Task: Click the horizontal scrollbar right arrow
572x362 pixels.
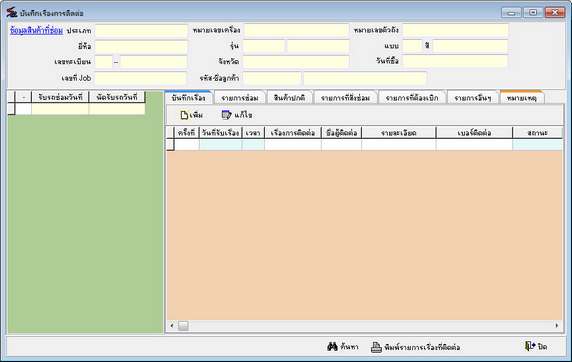Action: coord(557,326)
